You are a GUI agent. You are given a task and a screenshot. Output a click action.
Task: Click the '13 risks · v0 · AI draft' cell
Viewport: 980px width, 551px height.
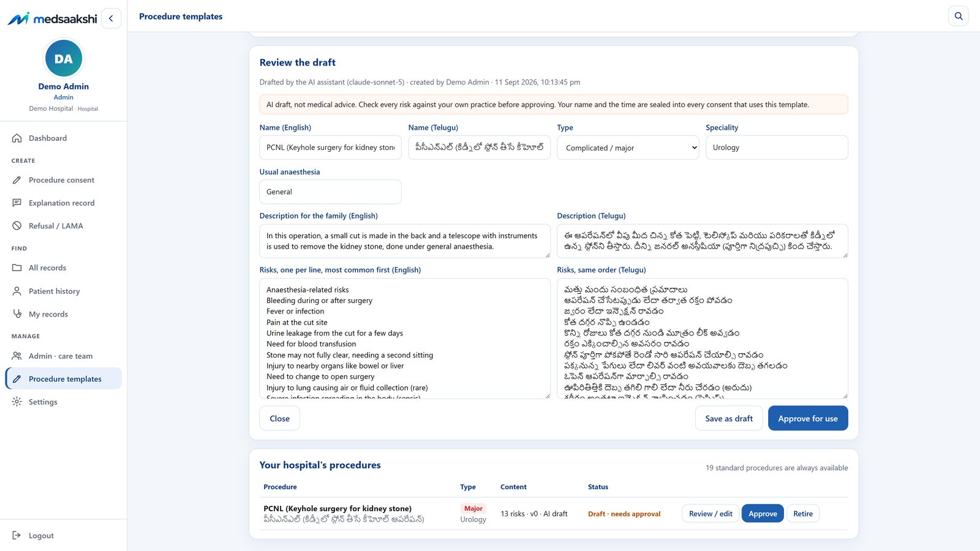pyautogui.click(x=534, y=514)
